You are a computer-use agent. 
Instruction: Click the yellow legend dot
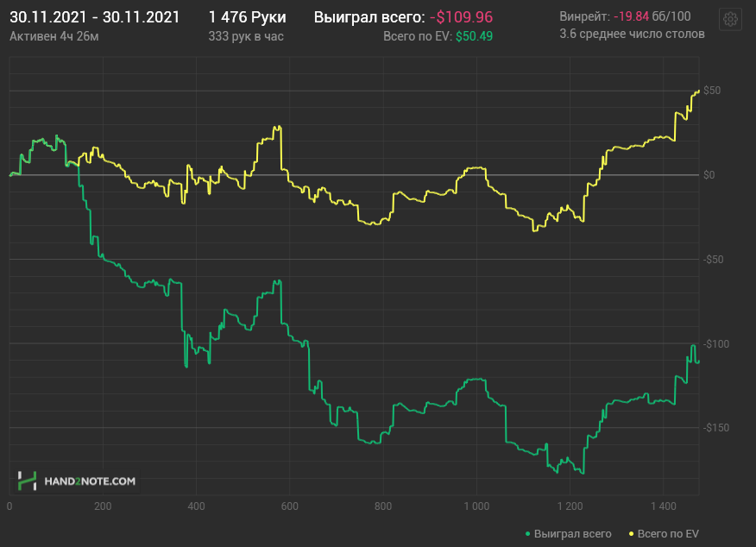click(631, 534)
